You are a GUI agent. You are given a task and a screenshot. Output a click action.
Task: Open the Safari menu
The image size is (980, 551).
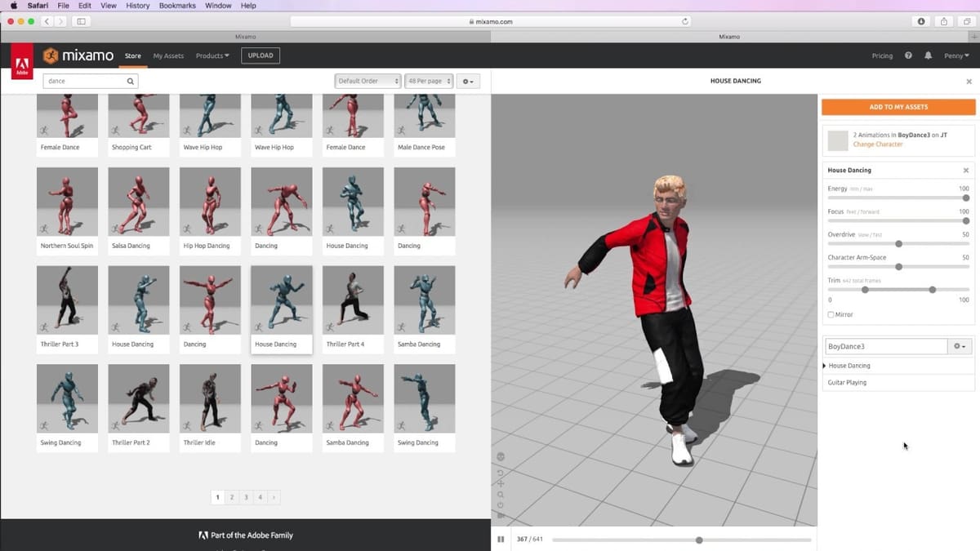pos(38,6)
